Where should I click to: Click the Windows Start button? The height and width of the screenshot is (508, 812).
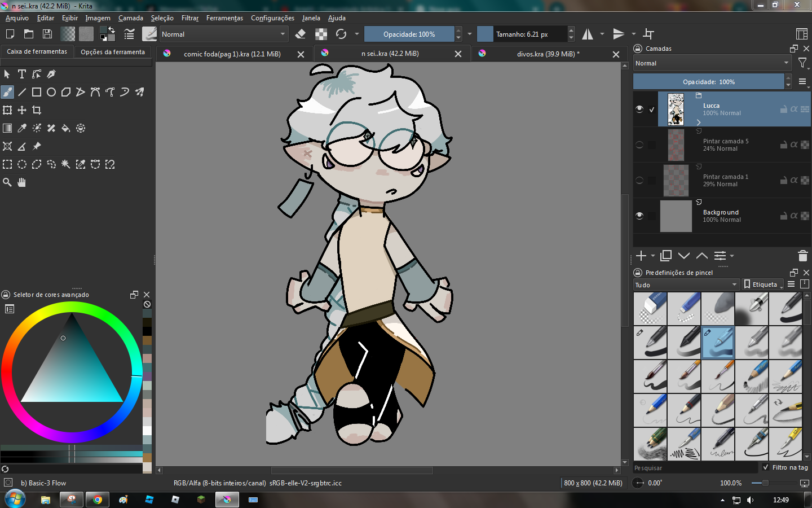[15, 500]
